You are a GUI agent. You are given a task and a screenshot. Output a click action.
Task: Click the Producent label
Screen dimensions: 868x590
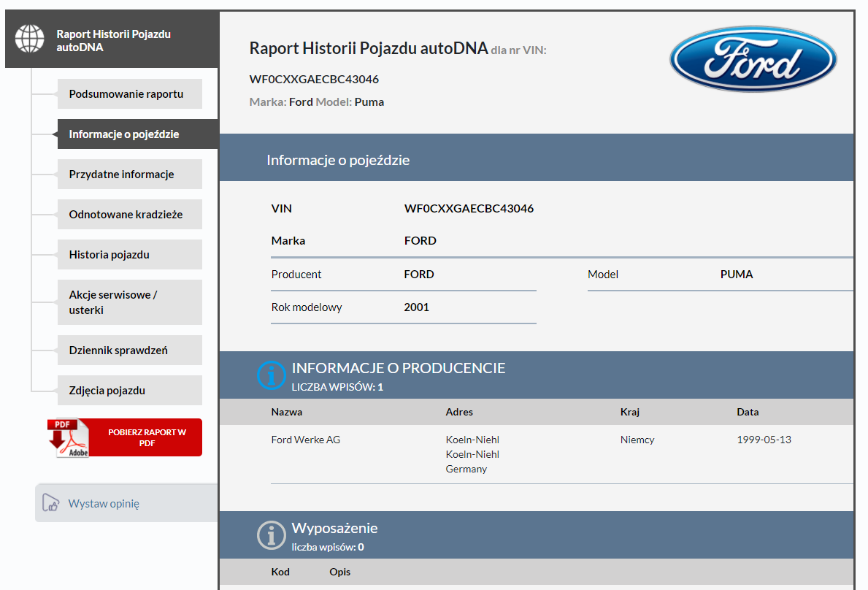(296, 275)
